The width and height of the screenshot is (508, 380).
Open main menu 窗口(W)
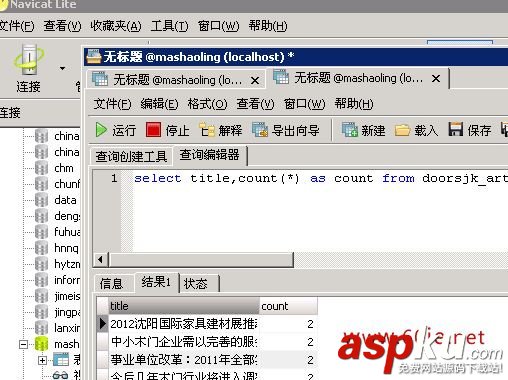pyautogui.click(x=218, y=26)
